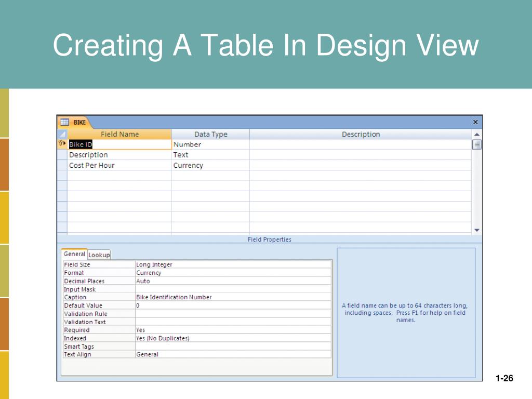
Task: Select the BIKE table tab
Action: (x=75, y=122)
